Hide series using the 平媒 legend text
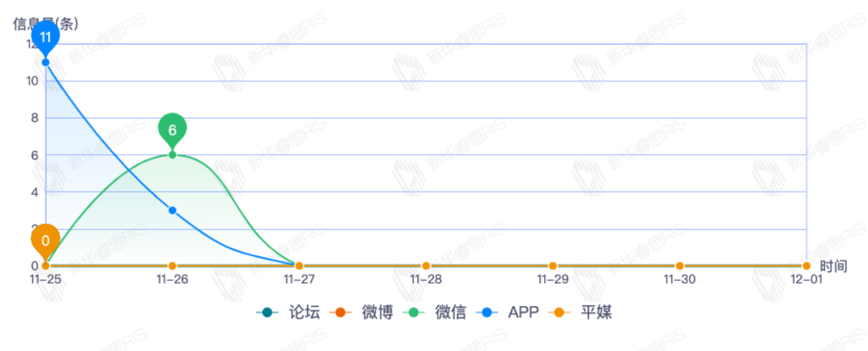The height and width of the screenshot is (351, 868). pyautogui.click(x=596, y=312)
